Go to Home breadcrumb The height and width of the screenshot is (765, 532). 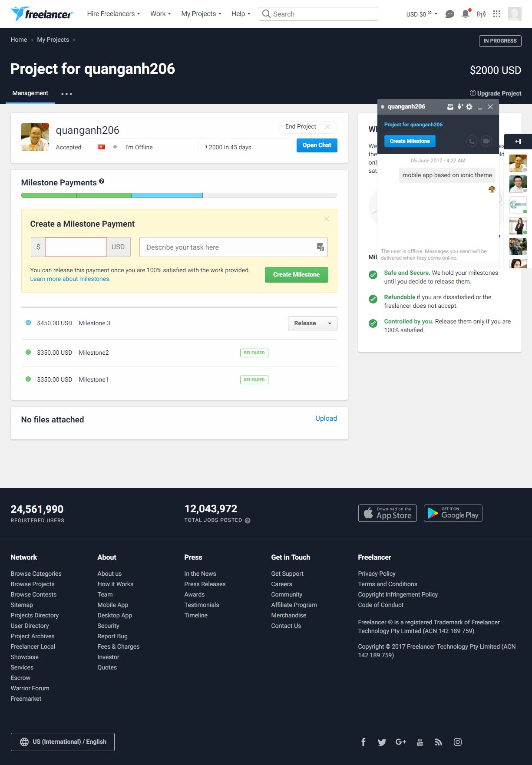[19, 40]
